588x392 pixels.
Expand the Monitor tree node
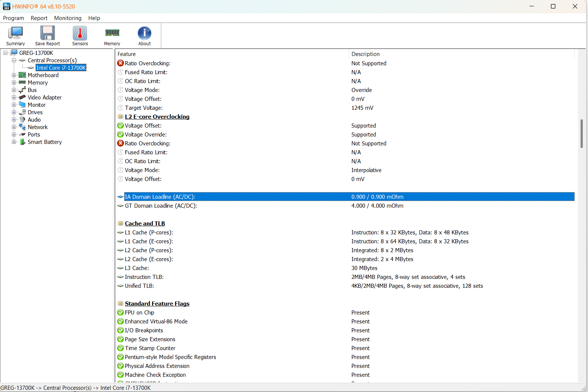[x=14, y=105]
